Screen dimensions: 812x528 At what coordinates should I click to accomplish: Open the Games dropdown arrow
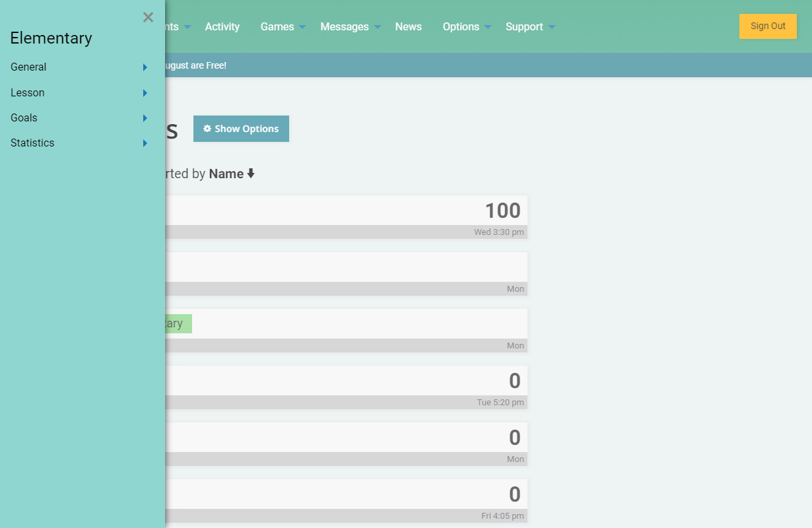tap(302, 27)
